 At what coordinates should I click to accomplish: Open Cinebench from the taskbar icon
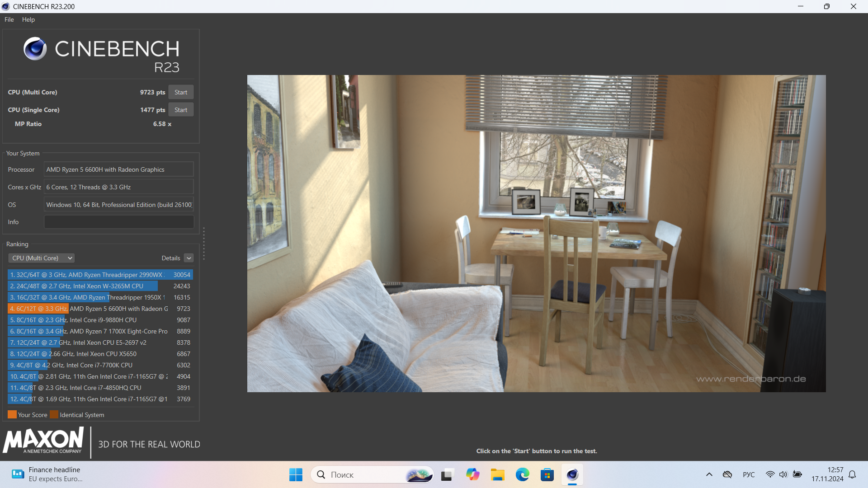tap(572, 474)
